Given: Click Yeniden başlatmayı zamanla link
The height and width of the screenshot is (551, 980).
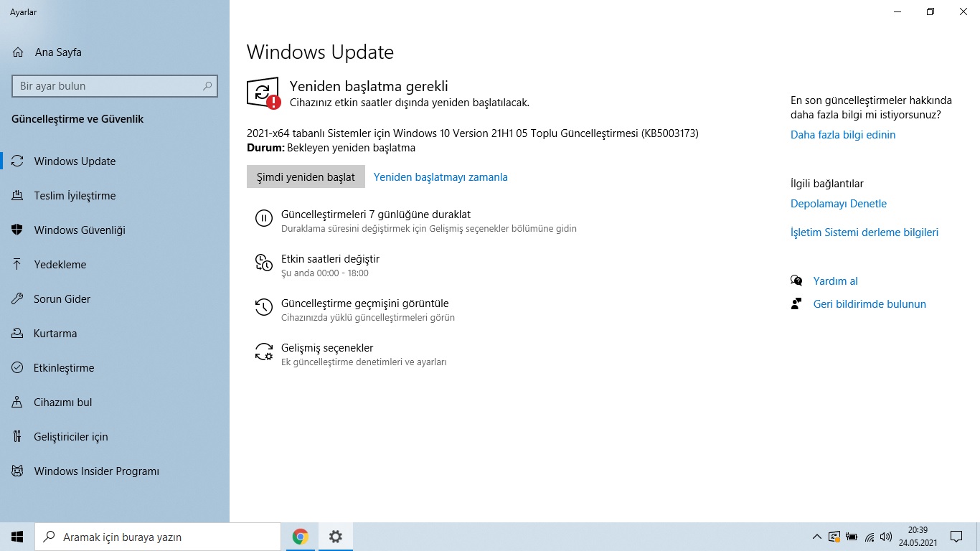Looking at the screenshot, I should tap(440, 177).
